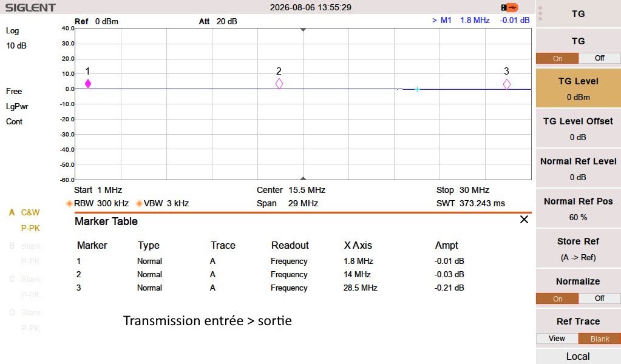Select marker 2 diamond on the trace
The width and height of the screenshot is (621, 364).
[279, 84]
